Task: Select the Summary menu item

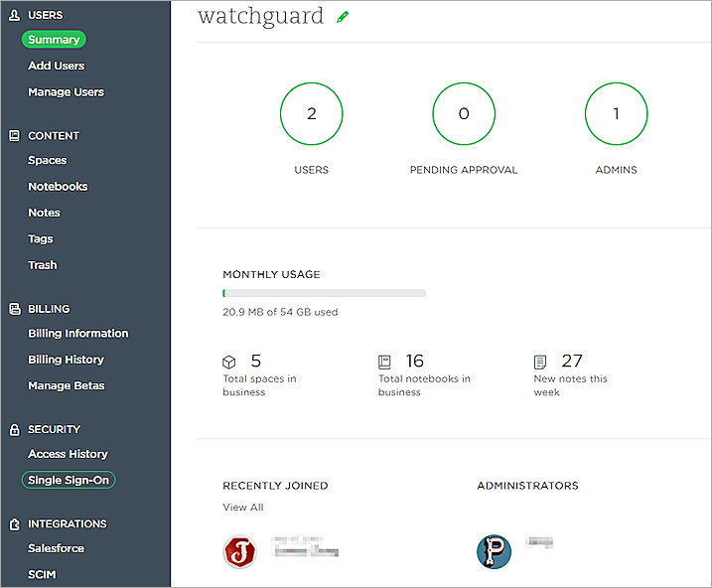Action: tap(54, 40)
